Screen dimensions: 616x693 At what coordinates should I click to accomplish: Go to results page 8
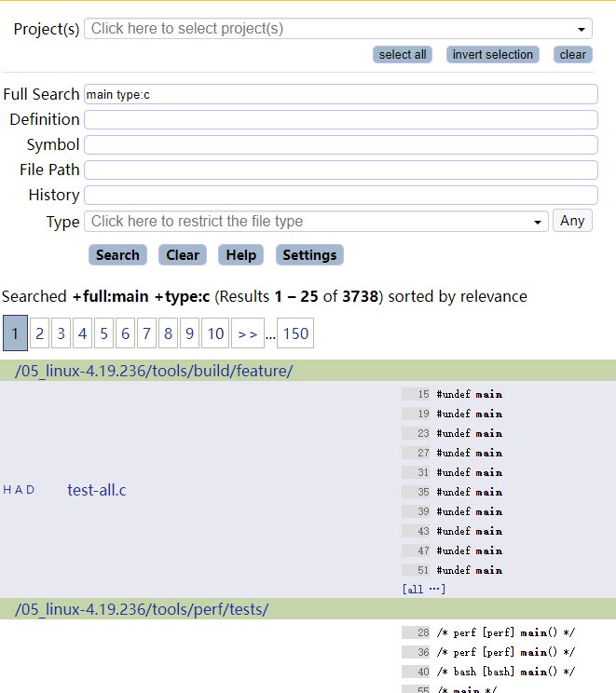pyautogui.click(x=168, y=333)
